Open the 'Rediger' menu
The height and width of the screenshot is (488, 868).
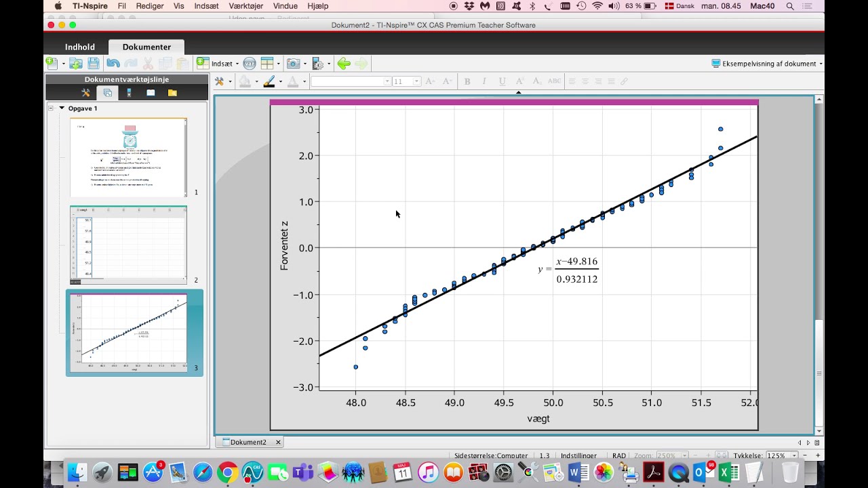coord(150,5)
